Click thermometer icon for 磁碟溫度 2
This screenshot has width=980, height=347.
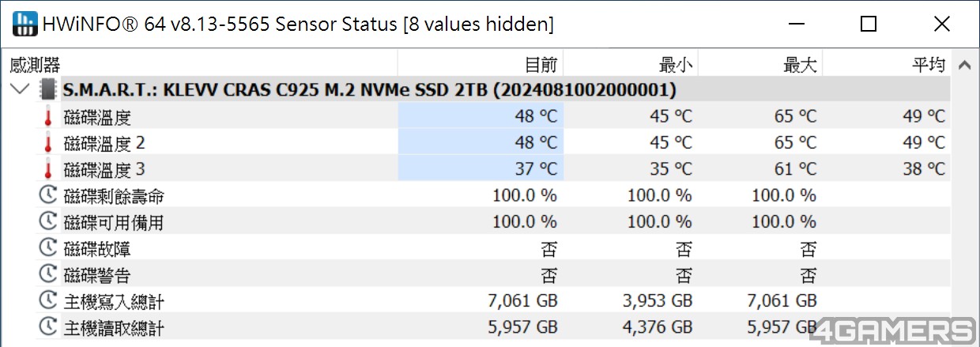[49, 143]
